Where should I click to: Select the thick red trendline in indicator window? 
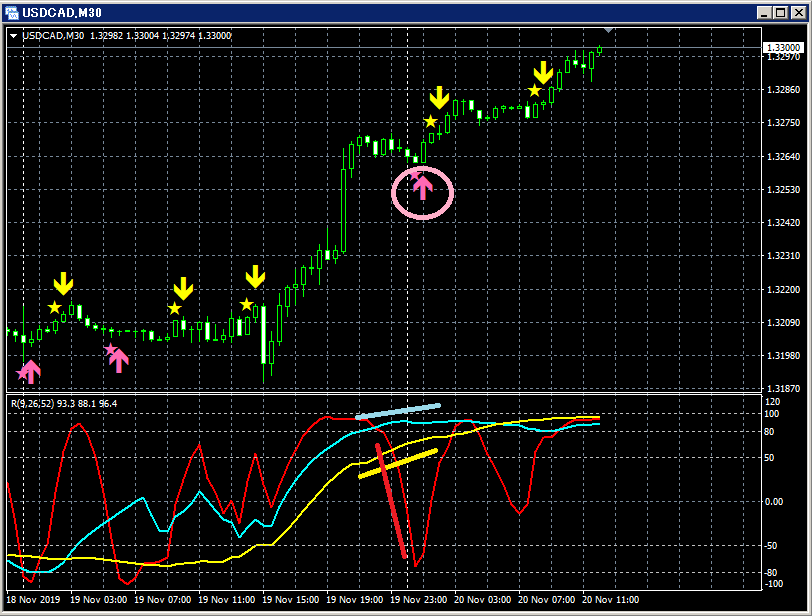tap(391, 501)
